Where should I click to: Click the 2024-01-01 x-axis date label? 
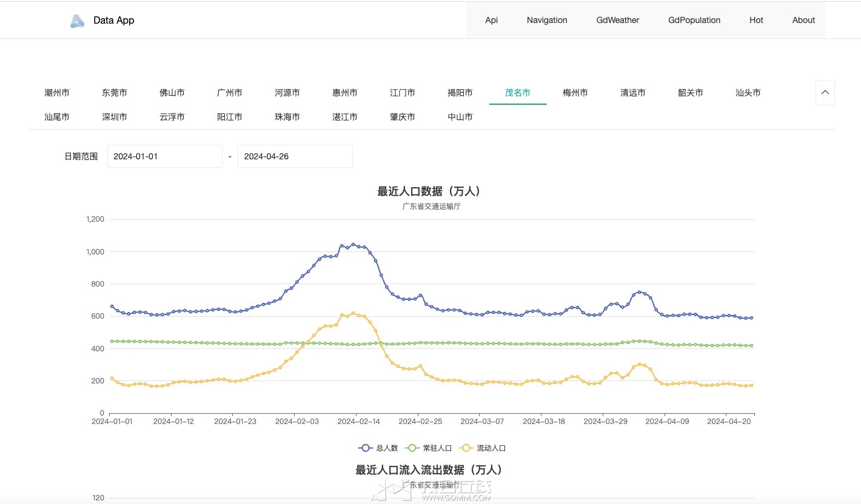pos(112,422)
